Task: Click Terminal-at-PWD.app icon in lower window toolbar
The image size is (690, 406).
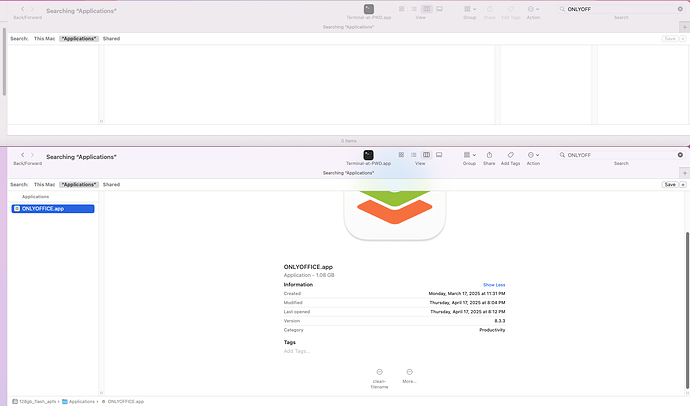Action: tap(368, 155)
